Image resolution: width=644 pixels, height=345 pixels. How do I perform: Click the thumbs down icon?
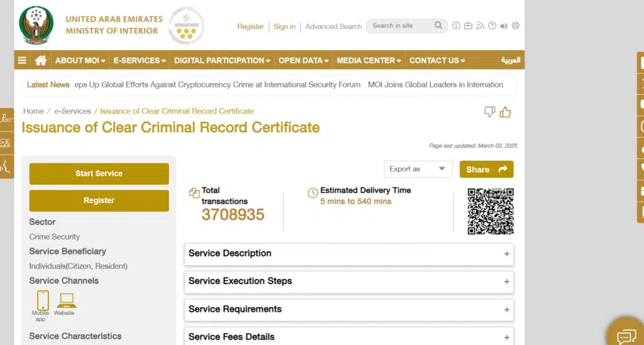[x=489, y=112]
